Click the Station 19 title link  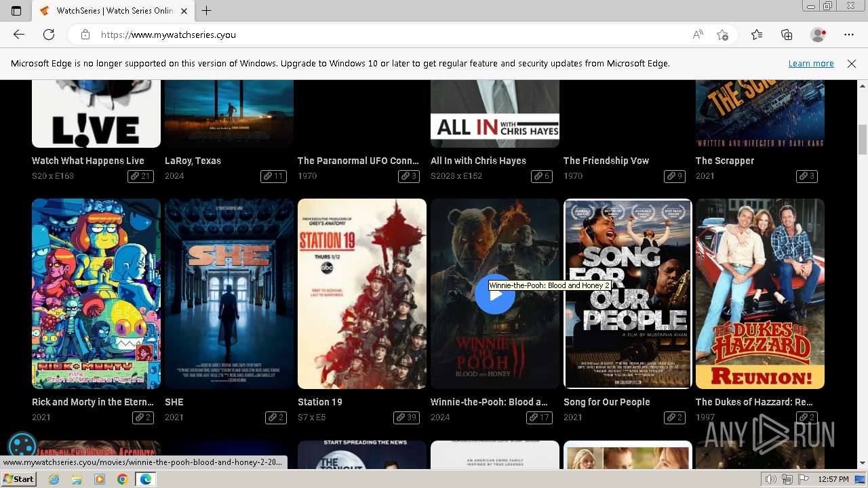pyautogui.click(x=320, y=402)
